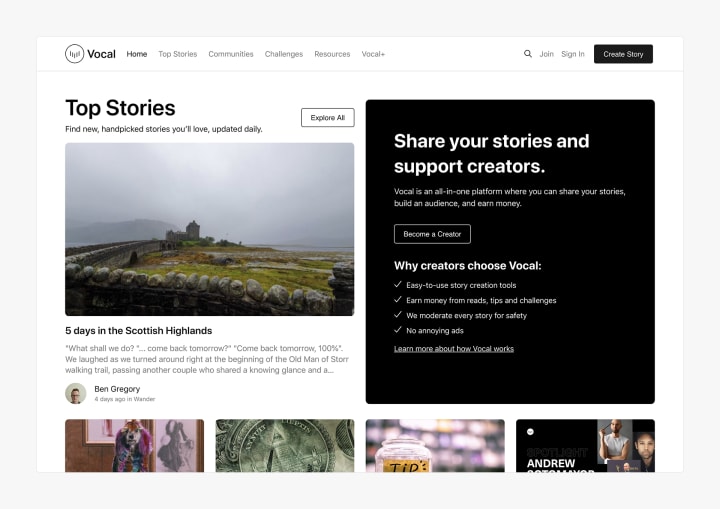The width and height of the screenshot is (720, 509).
Task: Open 5 days in the Scottish Highlands title
Action: tap(139, 331)
